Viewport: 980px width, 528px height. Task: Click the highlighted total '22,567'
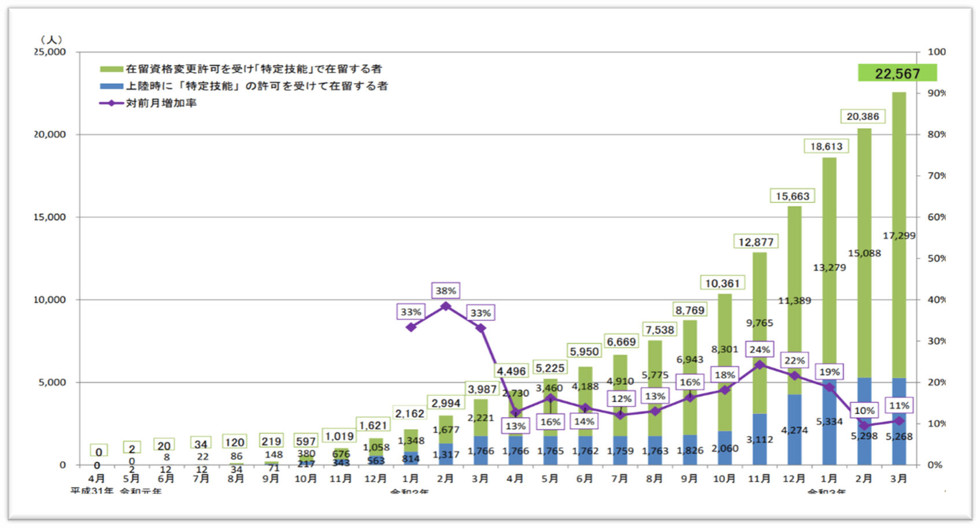(897, 73)
